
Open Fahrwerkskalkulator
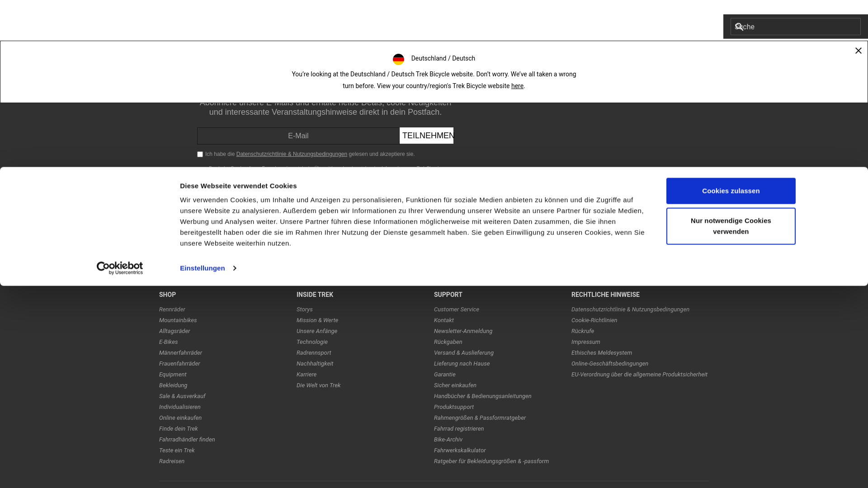(x=459, y=450)
